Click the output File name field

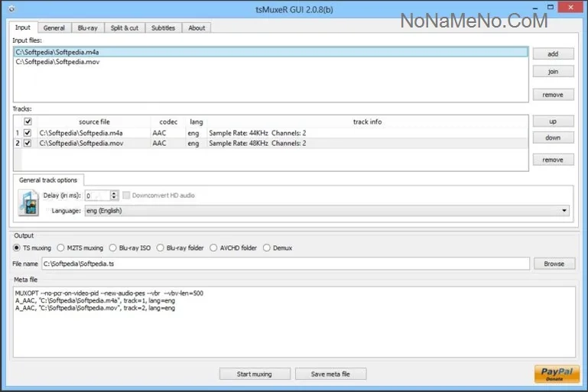[285, 264]
